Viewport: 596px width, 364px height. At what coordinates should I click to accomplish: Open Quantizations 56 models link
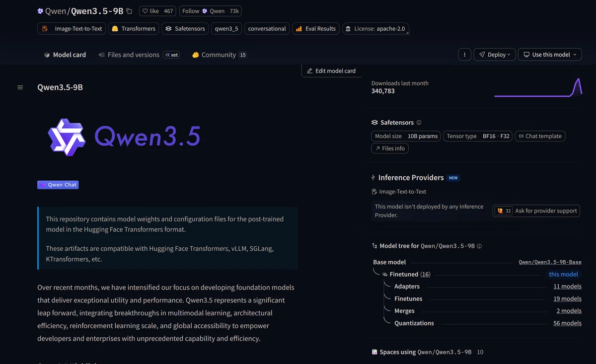(567, 323)
